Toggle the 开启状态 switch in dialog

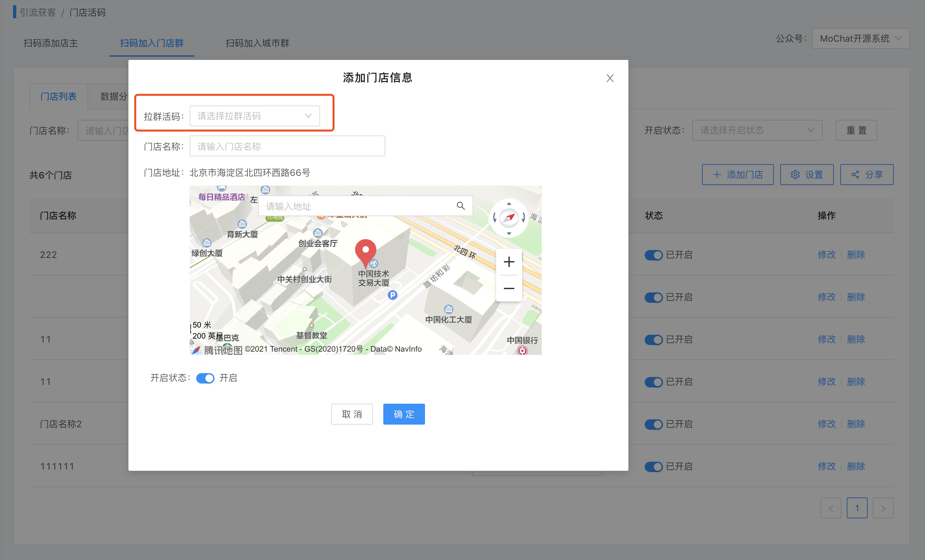pyautogui.click(x=205, y=378)
